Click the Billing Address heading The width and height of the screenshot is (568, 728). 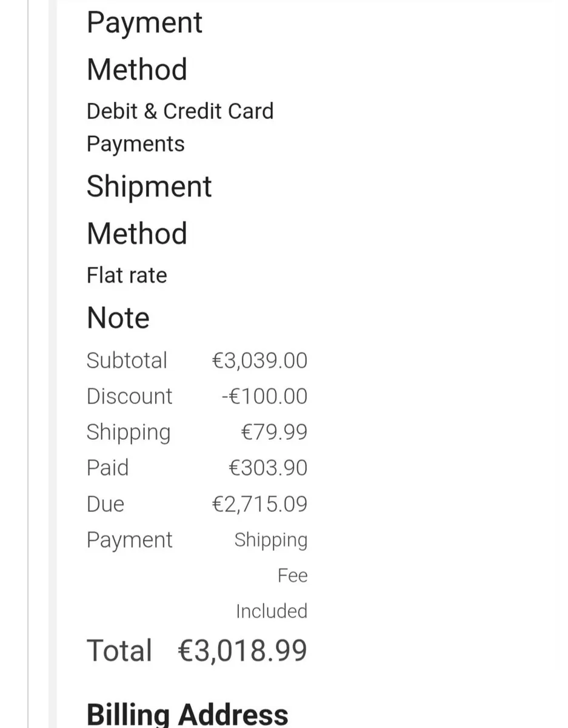click(187, 715)
